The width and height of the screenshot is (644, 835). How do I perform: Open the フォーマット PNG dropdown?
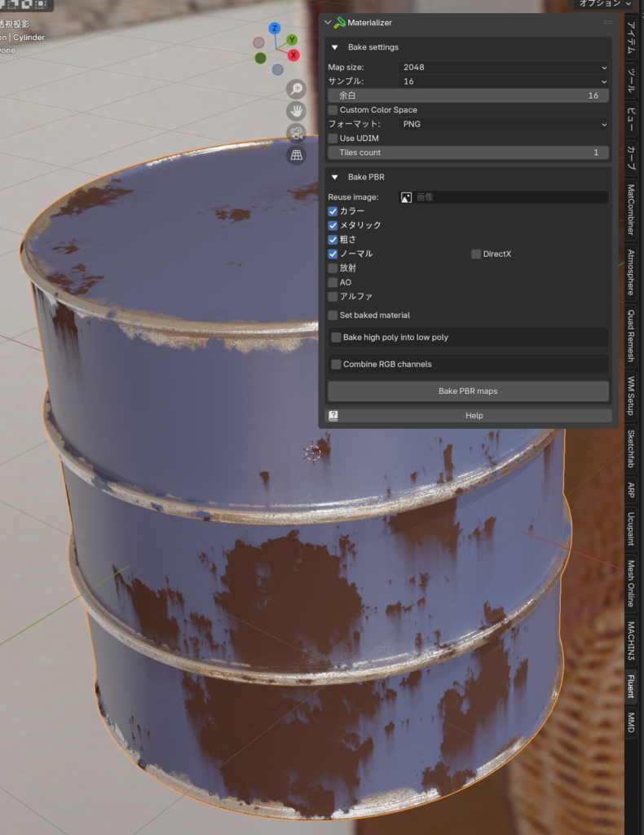click(x=505, y=124)
